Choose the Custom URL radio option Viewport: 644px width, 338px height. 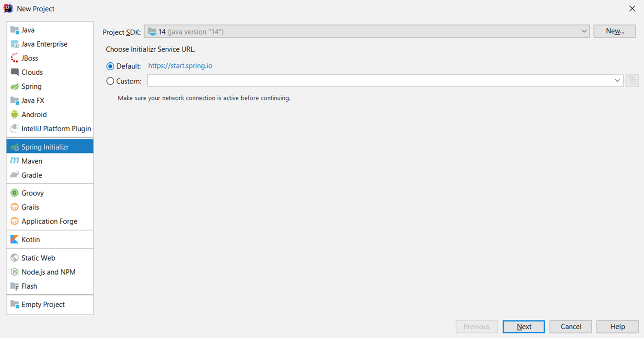pyautogui.click(x=110, y=81)
